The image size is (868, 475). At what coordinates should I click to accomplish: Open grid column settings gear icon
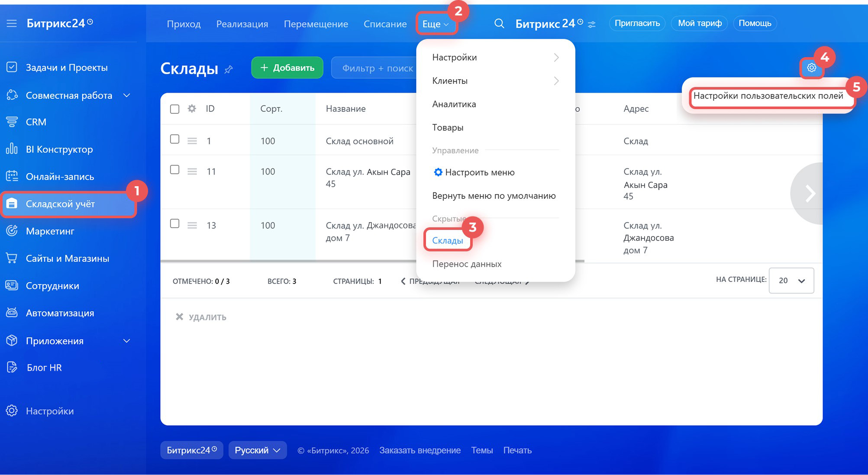click(x=192, y=109)
